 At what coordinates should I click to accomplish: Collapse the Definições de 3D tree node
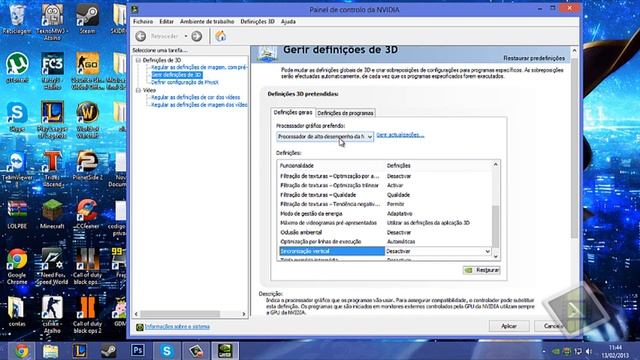pos(138,60)
